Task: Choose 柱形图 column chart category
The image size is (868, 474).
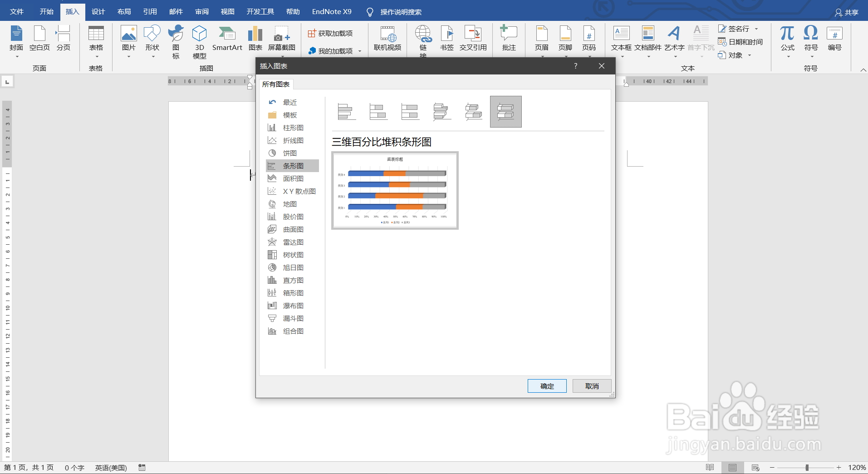Action: 292,128
